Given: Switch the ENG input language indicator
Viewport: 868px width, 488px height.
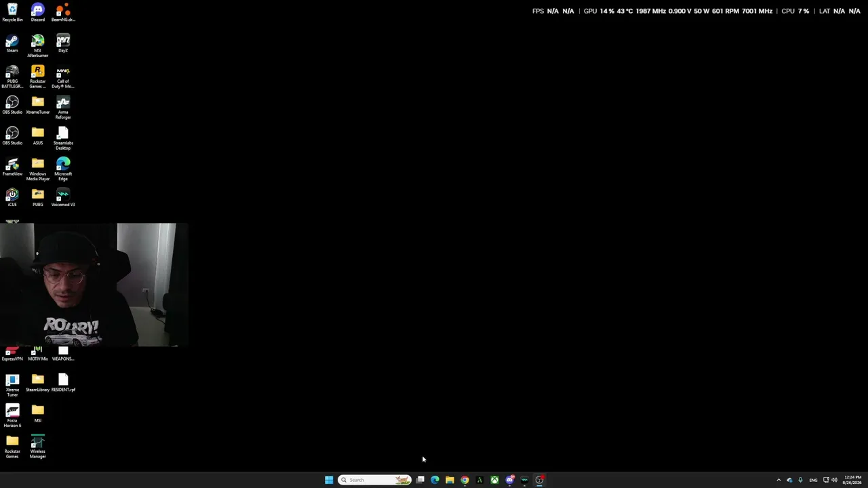Looking at the screenshot, I should click(x=813, y=480).
